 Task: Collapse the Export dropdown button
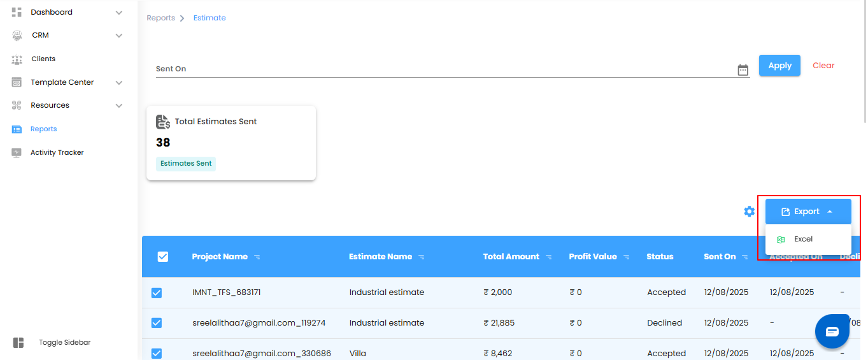[808, 212]
